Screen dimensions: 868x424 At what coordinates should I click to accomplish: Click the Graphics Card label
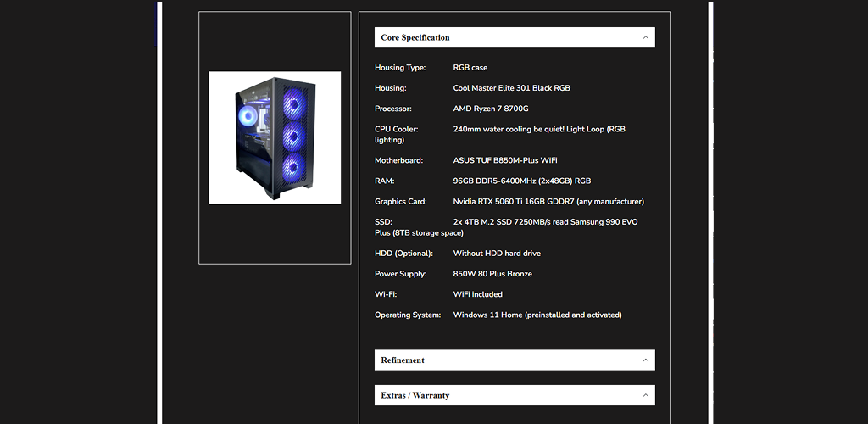[401, 202]
